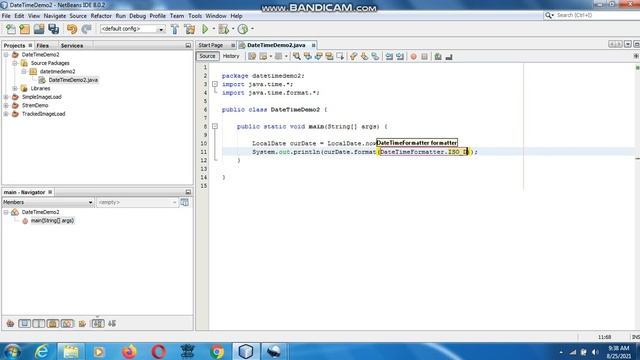Click the Stop Macro Recording icon
This screenshot has height=360, width=640.
point(424,57)
